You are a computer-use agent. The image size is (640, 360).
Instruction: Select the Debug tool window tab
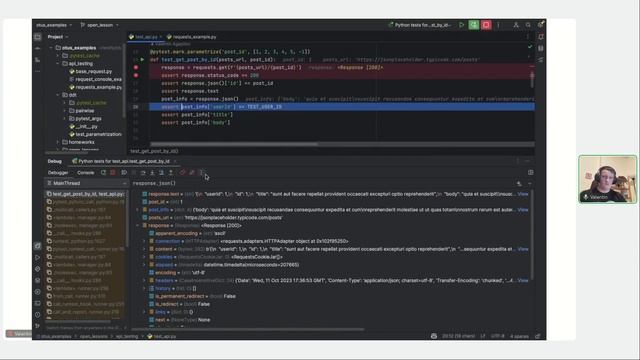click(54, 161)
